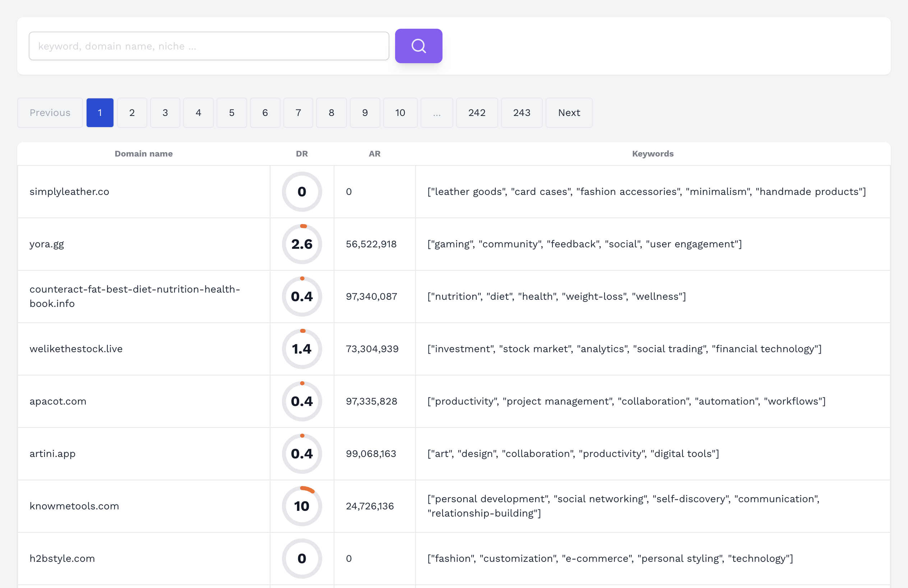The width and height of the screenshot is (908, 588).
Task: Click AR value 56,522,918
Action: tap(371, 244)
